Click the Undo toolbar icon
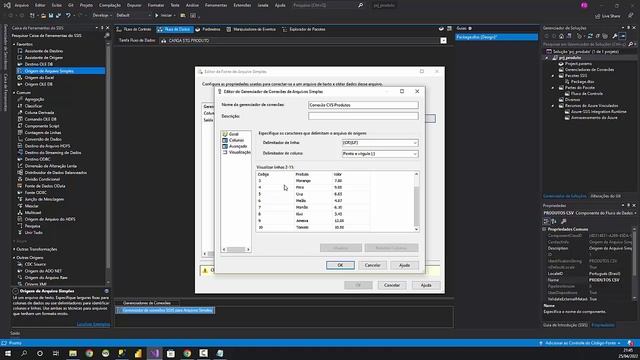Image resolution: width=640 pixels, height=360 pixels. tap(68, 16)
